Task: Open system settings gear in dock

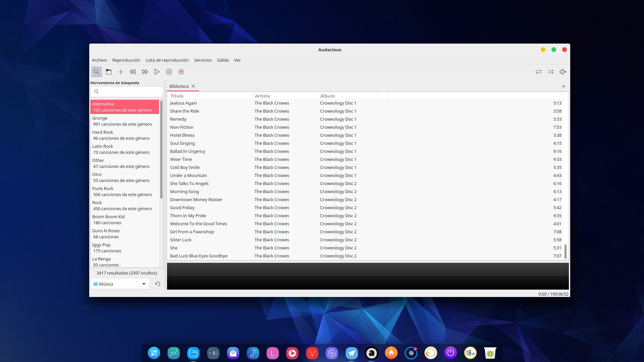Action: tap(332, 353)
